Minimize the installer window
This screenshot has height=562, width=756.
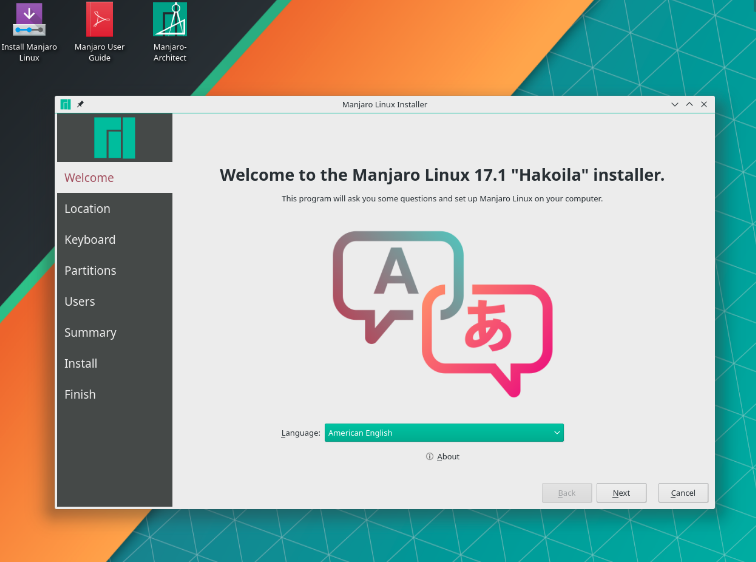675,104
